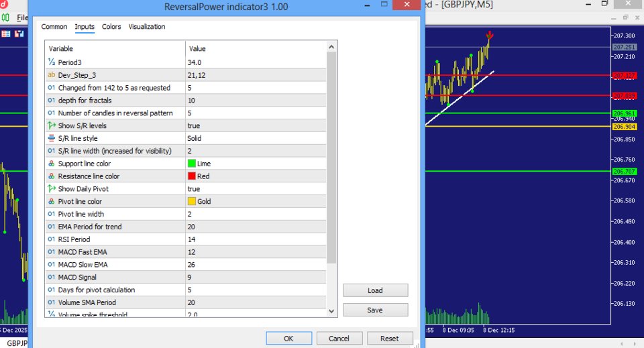Click the RSI Period integer icon
Image resolution: width=644 pixels, height=348 pixels.
52,239
